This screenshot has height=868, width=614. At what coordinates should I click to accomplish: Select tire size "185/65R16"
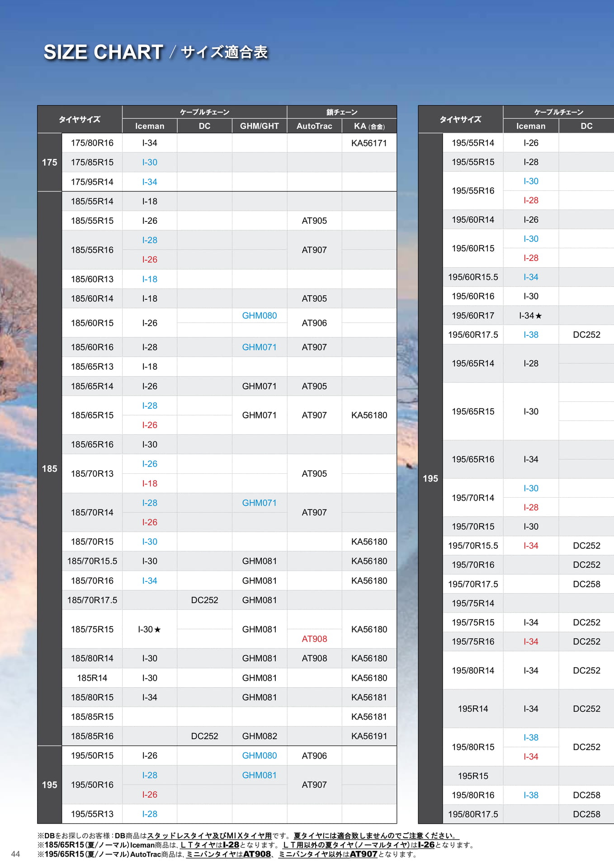[x=92, y=444]
